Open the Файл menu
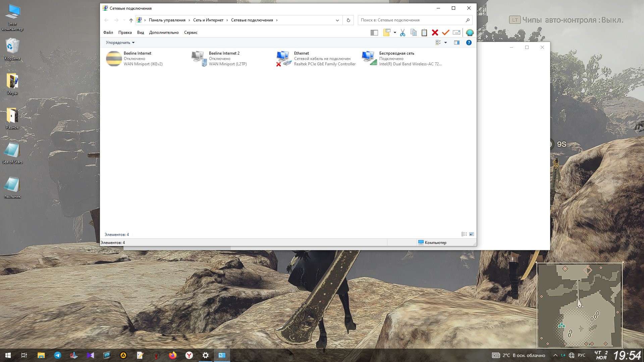 [x=108, y=33]
